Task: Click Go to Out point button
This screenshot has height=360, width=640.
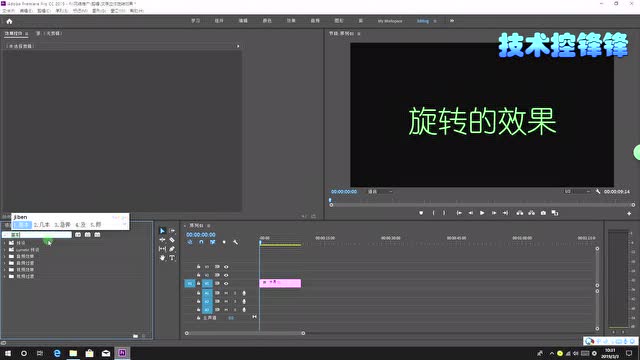Action: (505, 213)
